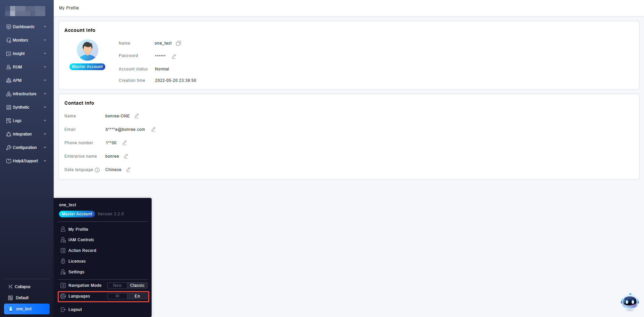
Task: Expand the Configuration sidebar section
Action: coord(26,148)
